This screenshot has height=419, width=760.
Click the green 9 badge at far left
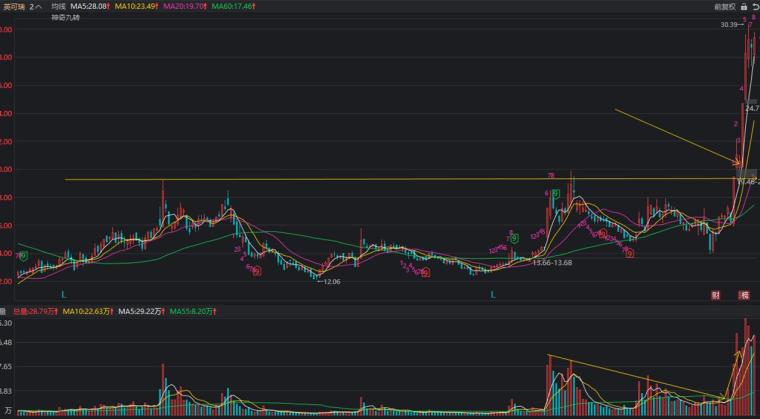(24, 255)
